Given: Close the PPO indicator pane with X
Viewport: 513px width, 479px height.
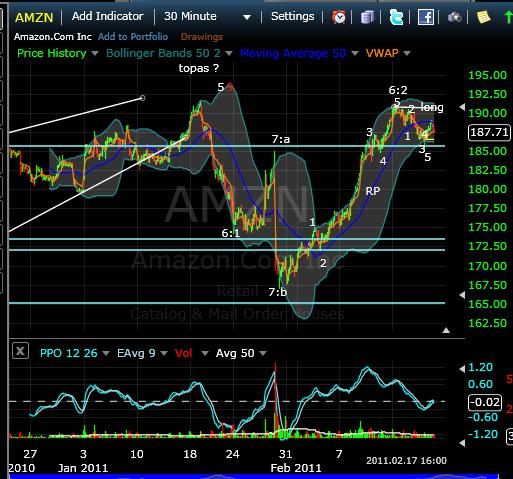Looking at the screenshot, I should 20,351.
